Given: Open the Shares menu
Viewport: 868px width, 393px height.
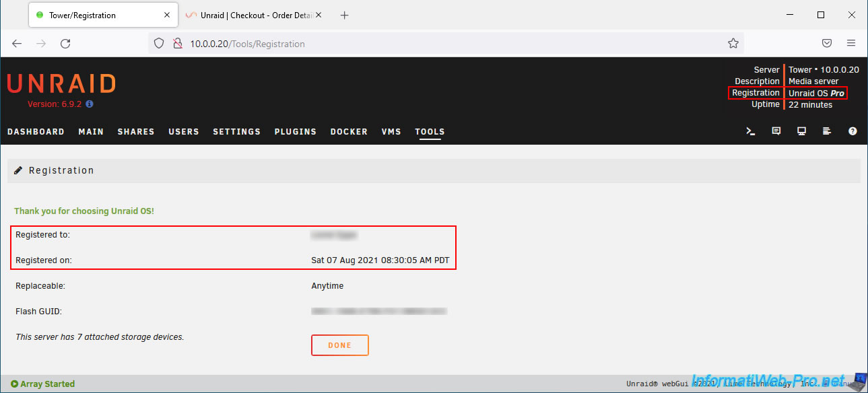Looking at the screenshot, I should [136, 132].
